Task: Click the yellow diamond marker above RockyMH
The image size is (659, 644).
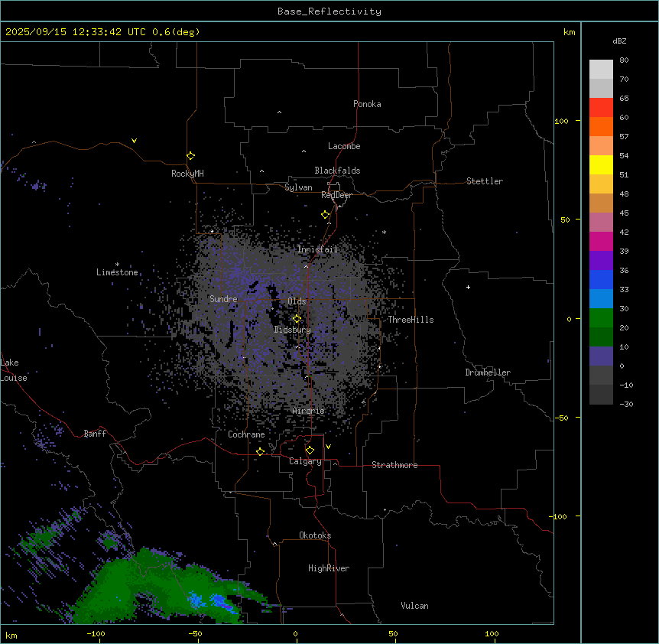Action: pyautogui.click(x=190, y=156)
